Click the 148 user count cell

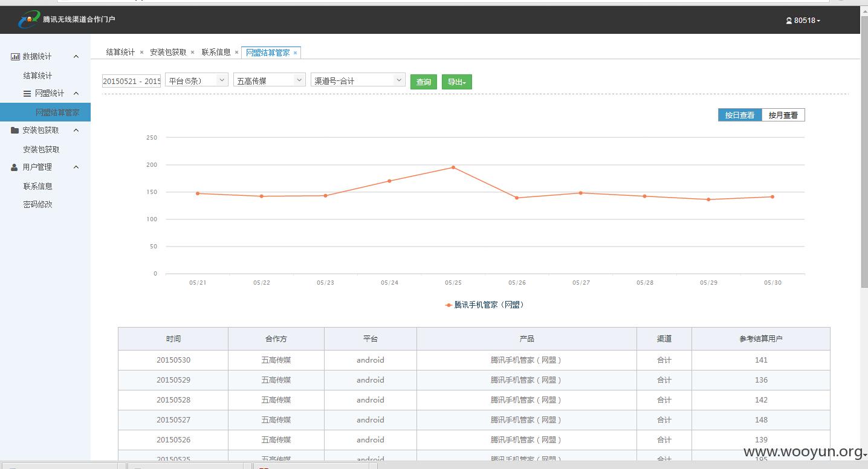761,420
